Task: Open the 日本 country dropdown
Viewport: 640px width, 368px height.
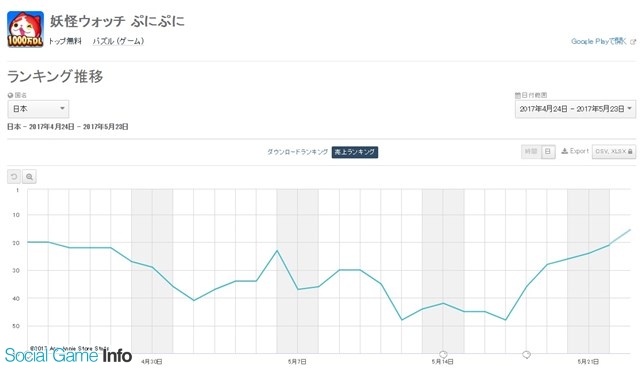Action: [38, 109]
